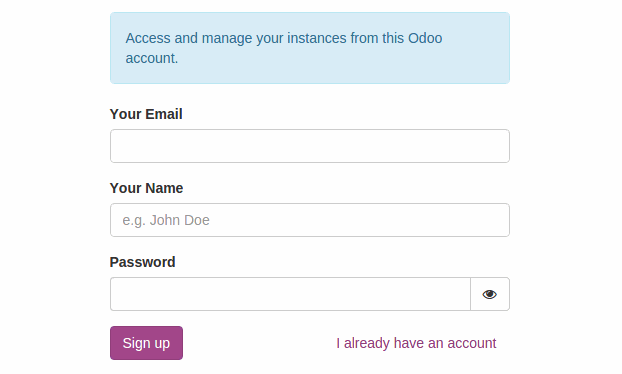The width and height of the screenshot is (622, 374).
Task: Set focus on blank password text box
Action: coord(290,294)
